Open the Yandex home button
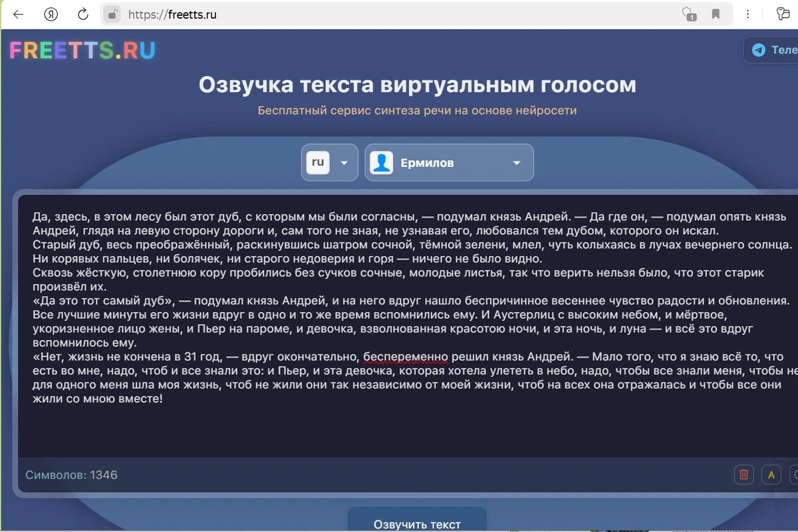 51,14
